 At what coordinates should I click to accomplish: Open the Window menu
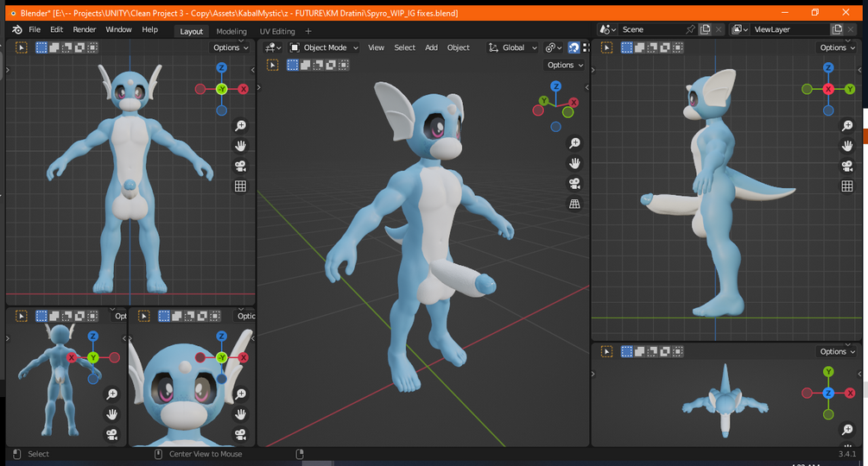point(118,30)
